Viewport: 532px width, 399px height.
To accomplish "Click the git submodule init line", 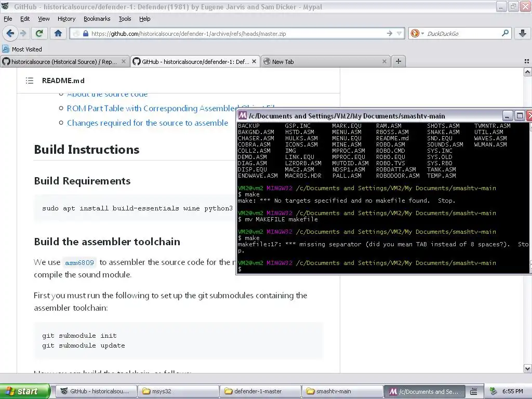I will tap(79, 336).
